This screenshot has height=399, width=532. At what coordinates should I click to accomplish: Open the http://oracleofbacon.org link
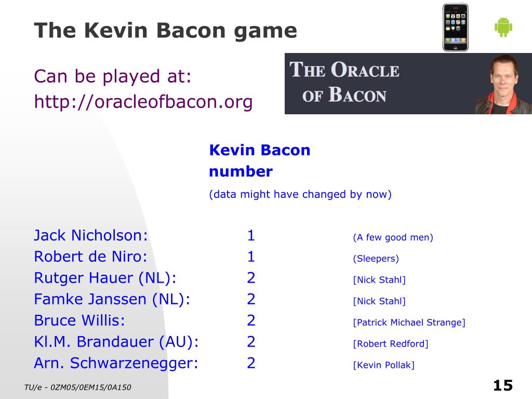click(143, 101)
